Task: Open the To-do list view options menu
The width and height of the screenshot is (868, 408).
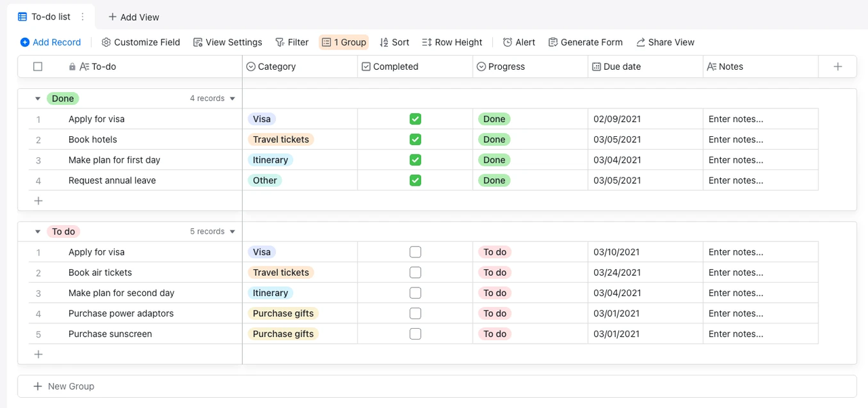Action: click(83, 17)
